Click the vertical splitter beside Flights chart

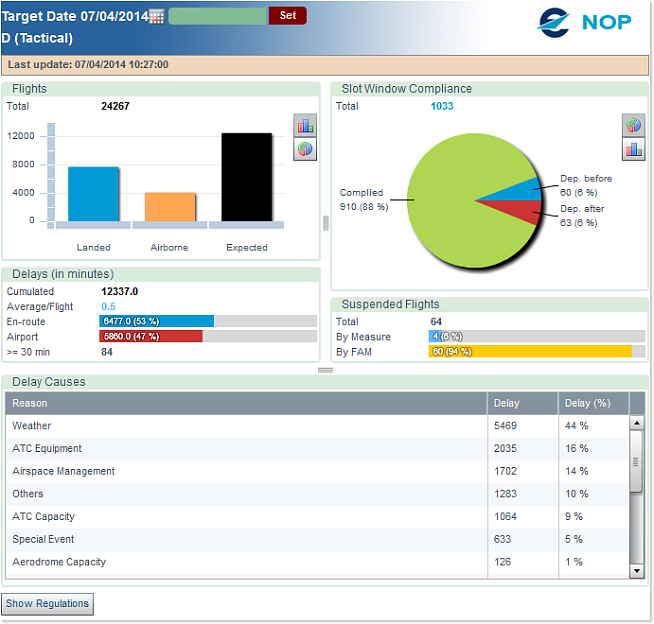325,223
